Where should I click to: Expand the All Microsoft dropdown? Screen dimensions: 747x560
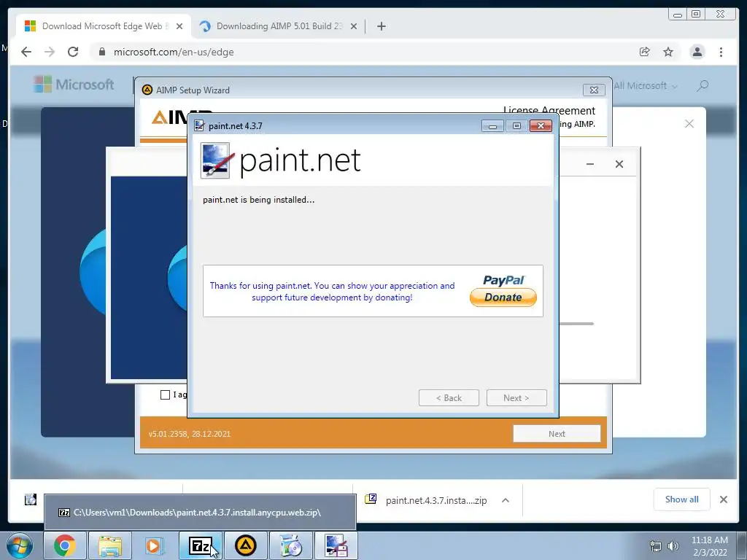pos(646,86)
